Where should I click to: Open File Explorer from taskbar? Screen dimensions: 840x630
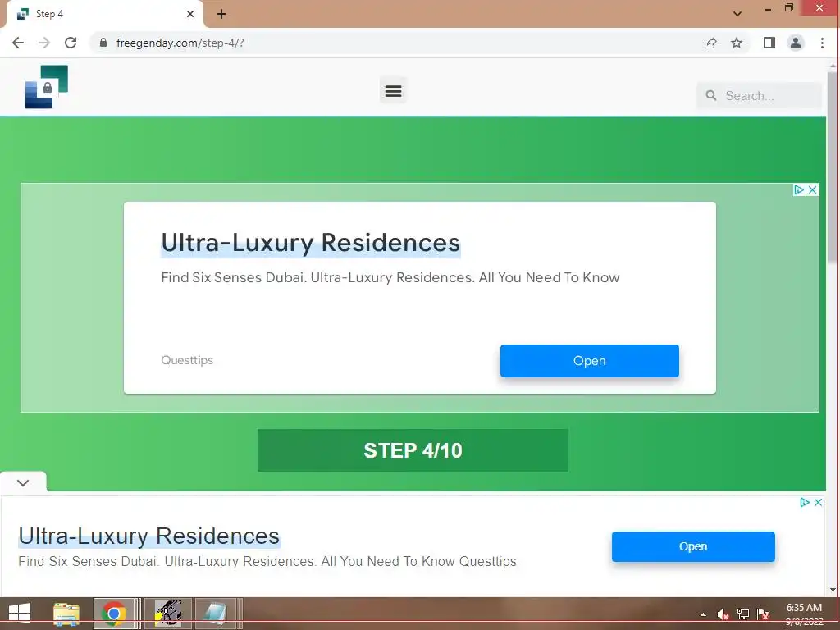(x=66, y=613)
